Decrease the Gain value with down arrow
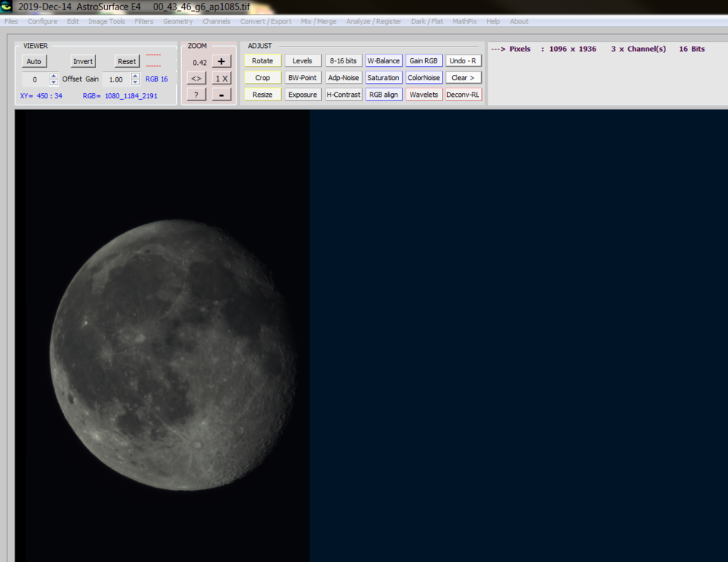 tap(136, 82)
